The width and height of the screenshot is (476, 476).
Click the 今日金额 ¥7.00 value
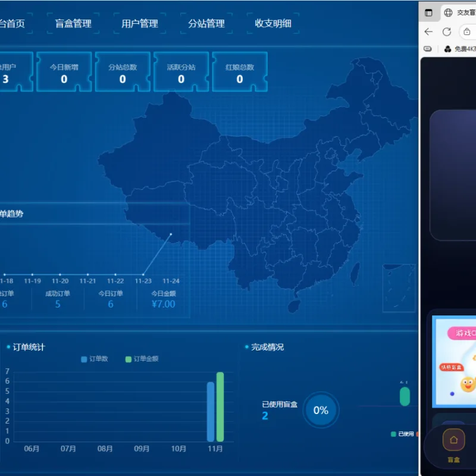pos(164,304)
